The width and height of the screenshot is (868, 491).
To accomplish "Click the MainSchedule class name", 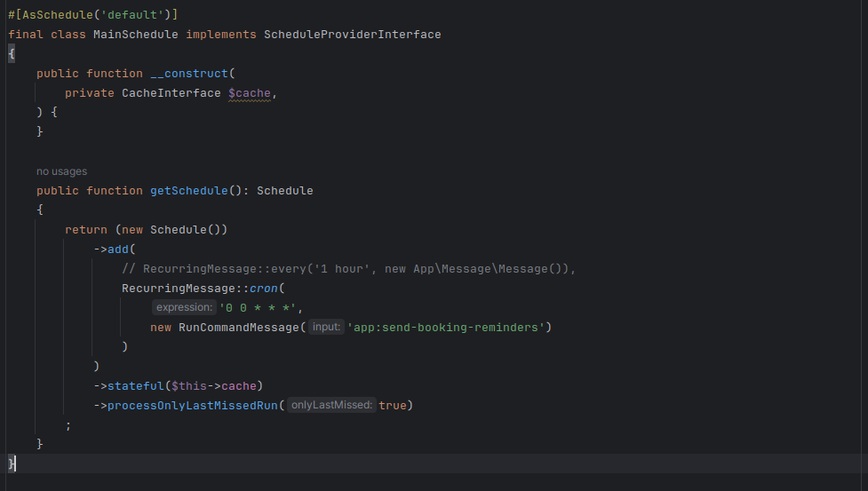I will click(x=136, y=35).
